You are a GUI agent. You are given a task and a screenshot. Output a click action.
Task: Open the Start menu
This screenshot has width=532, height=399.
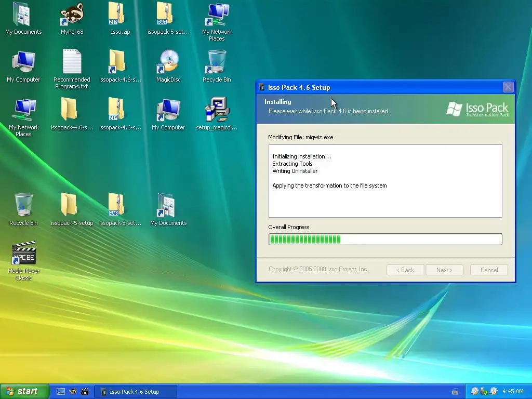(24, 392)
